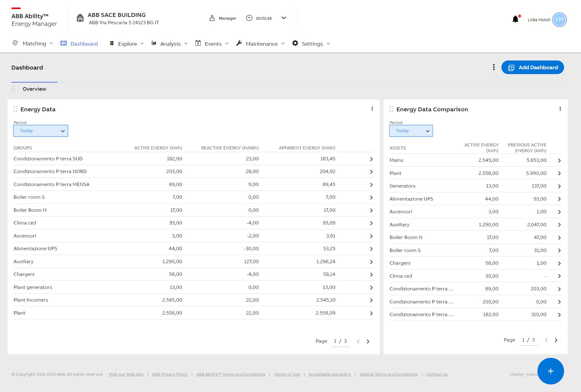Go to next page in Energy Data Comparison

point(556,340)
